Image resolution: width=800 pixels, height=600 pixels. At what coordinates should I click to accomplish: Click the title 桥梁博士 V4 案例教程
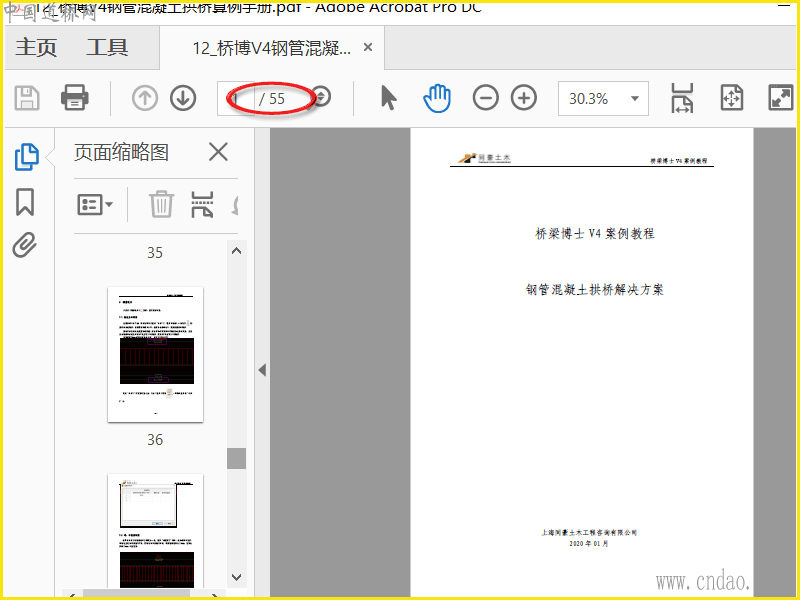(x=595, y=234)
